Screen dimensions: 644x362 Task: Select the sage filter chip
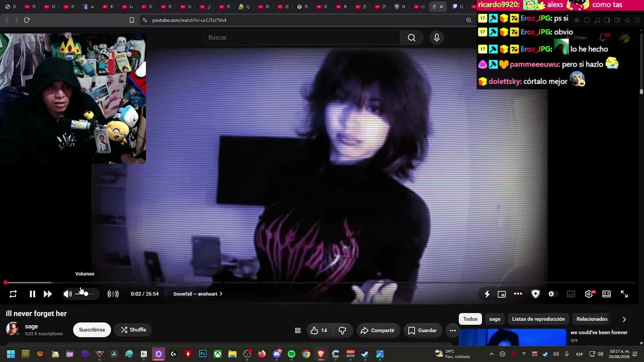tap(495, 319)
